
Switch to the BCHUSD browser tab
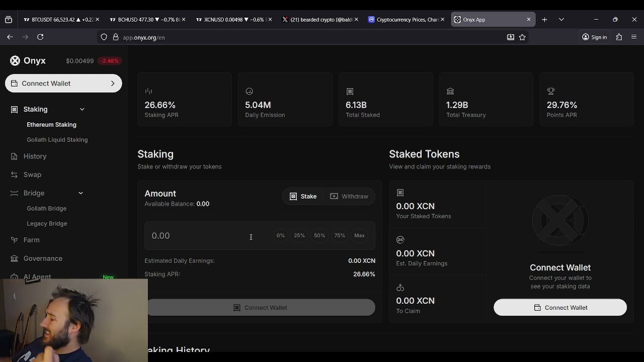(147, 20)
